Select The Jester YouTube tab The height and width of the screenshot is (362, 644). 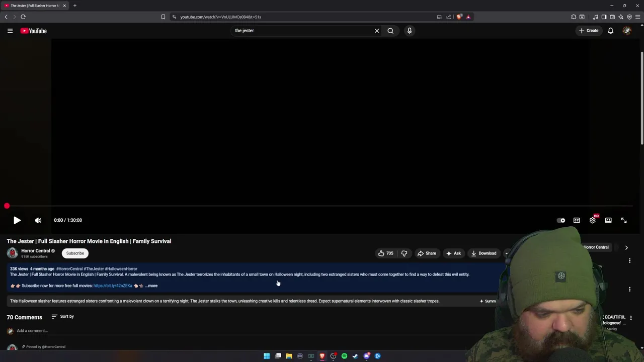pos(35,6)
